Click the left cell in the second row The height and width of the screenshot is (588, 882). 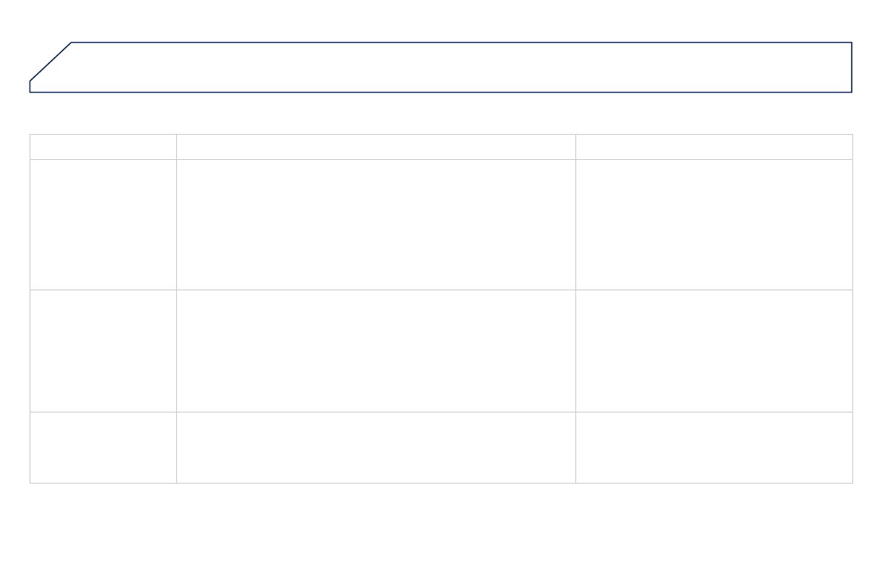[103, 224]
